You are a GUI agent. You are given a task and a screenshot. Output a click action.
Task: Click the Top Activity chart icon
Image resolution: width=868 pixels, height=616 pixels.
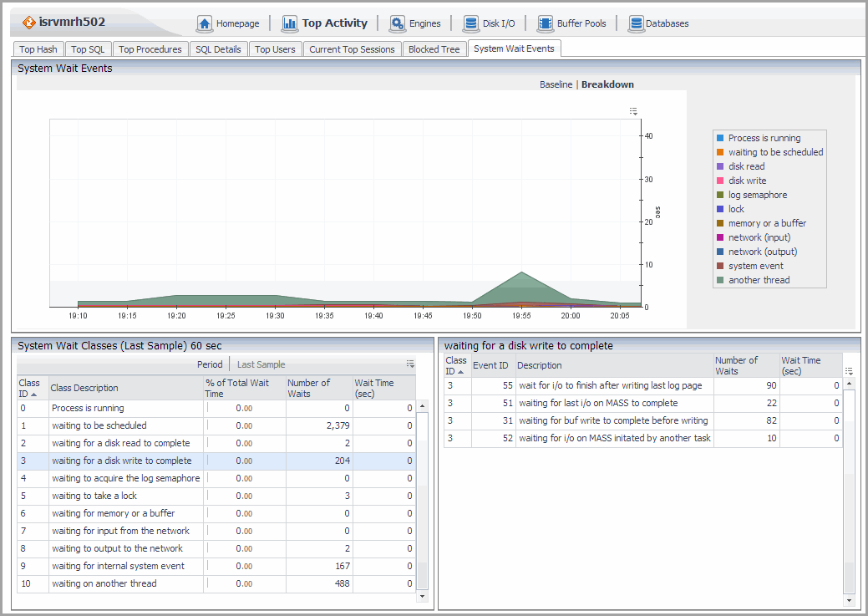[290, 23]
